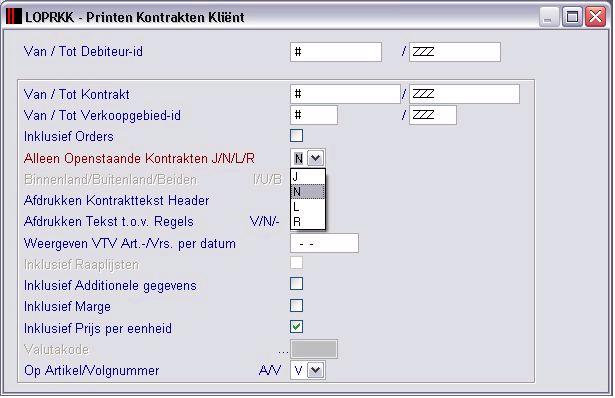This screenshot has height=398, width=615.
Task: Toggle the greyed Inklusief Raaplijsten checkbox
Action: pos(297,262)
